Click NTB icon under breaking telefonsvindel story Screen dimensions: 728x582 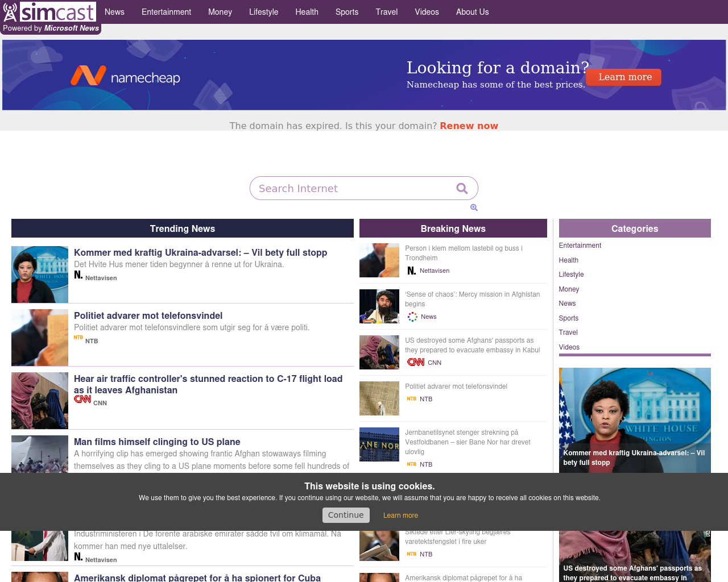pyautogui.click(x=412, y=399)
